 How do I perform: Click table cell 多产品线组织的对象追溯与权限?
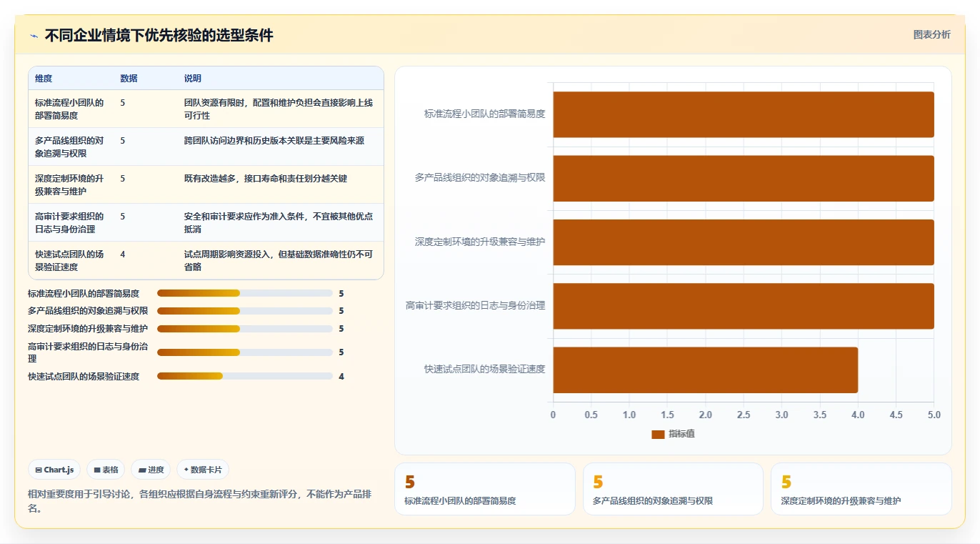[x=69, y=147]
